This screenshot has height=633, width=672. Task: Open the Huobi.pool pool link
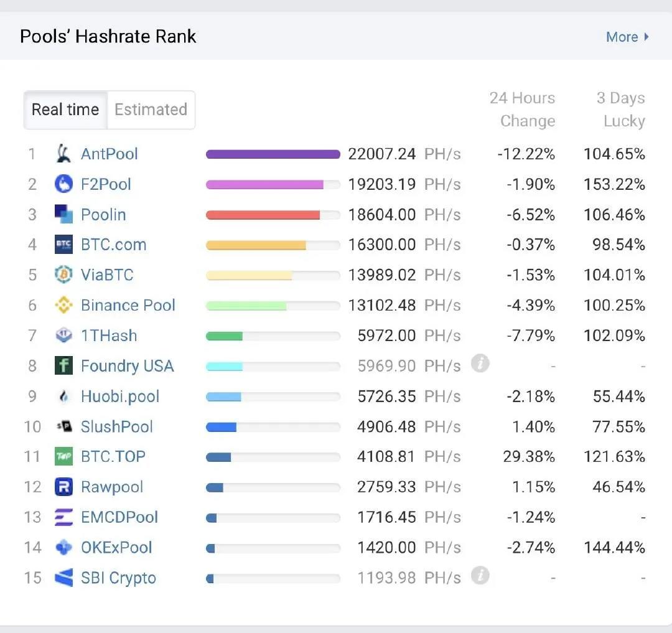point(120,396)
